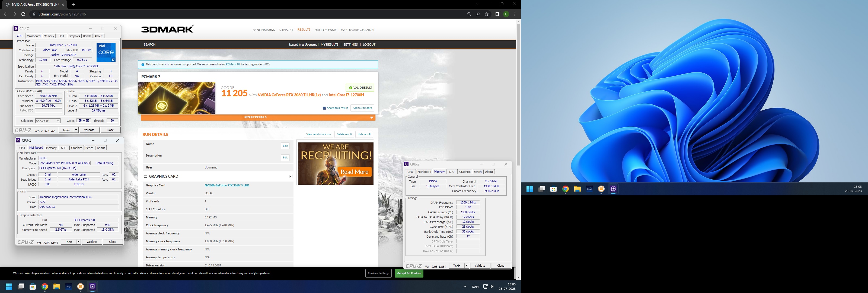Open Tools dropdown arrow in CPU-Z CPU window
Image resolution: width=868 pixels, height=293 pixels.
pyautogui.click(x=76, y=130)
